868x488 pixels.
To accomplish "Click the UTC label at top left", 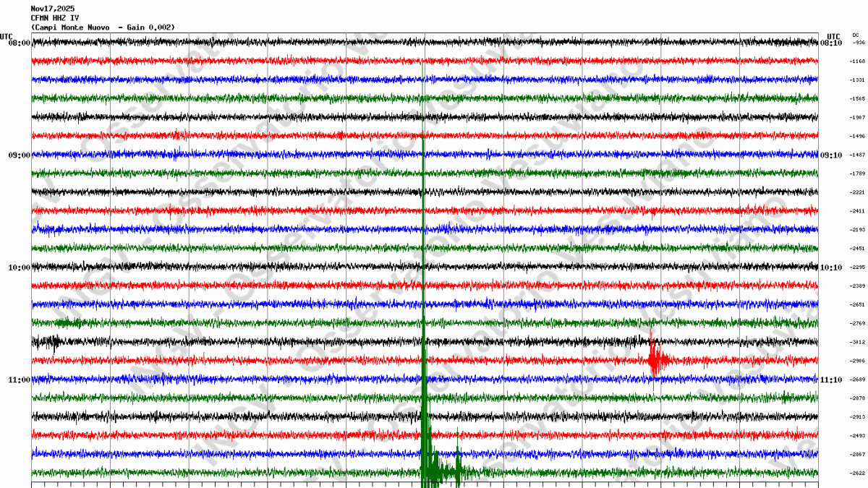I will point(7,35).
